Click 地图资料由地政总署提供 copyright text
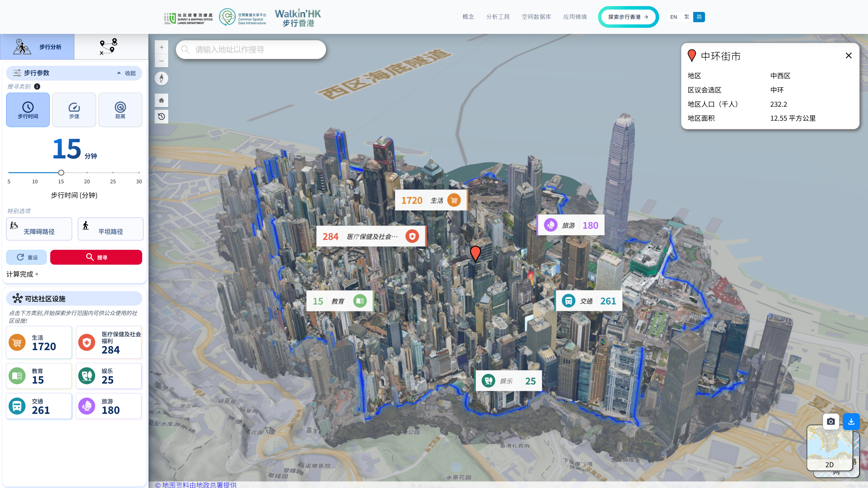Screen dimensions: 868x488 pyautogui.click(x=196, y=485)
